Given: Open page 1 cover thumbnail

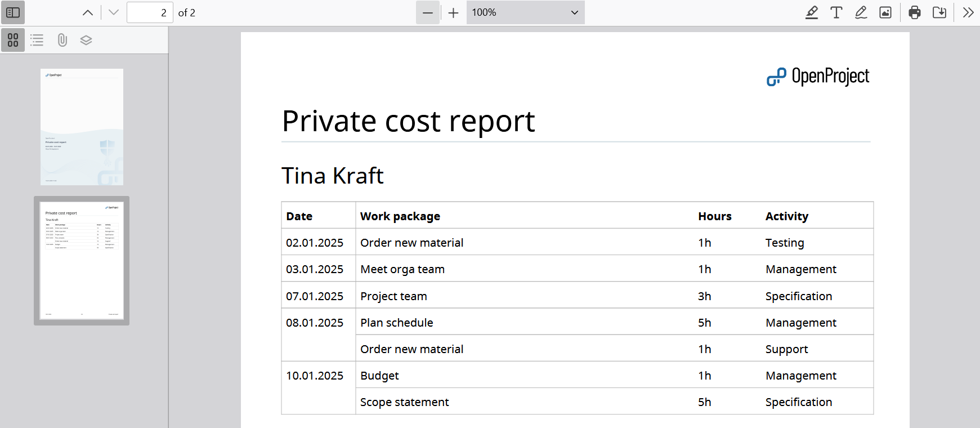Looking at the screenshot, I should coord(82,127).
